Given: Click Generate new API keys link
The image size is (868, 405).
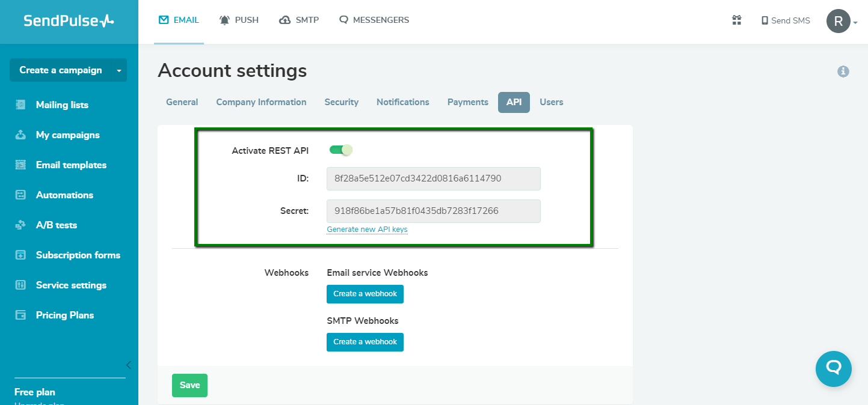Looking at the screenshot, I should coord(367,229).
